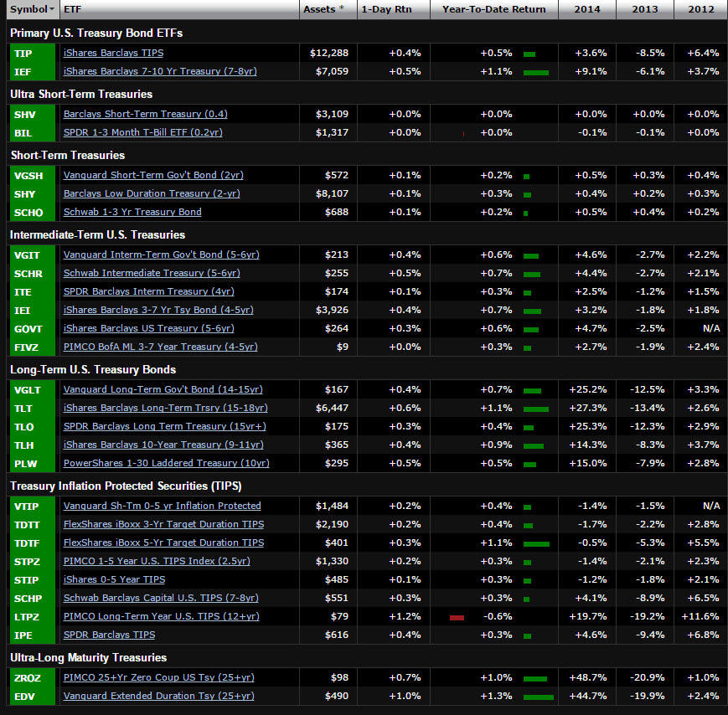Open the Symbol column dropdown arrow

click(53, 9)
